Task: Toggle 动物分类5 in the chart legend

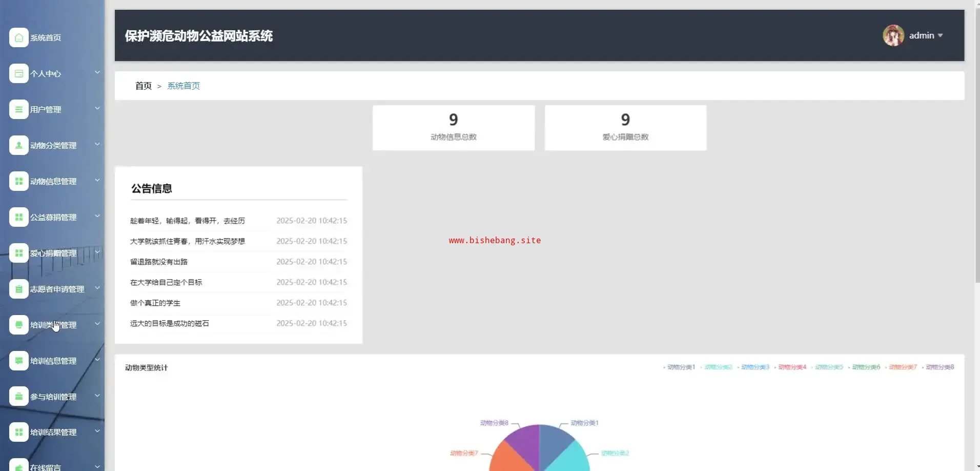Action: coord(827,367)
